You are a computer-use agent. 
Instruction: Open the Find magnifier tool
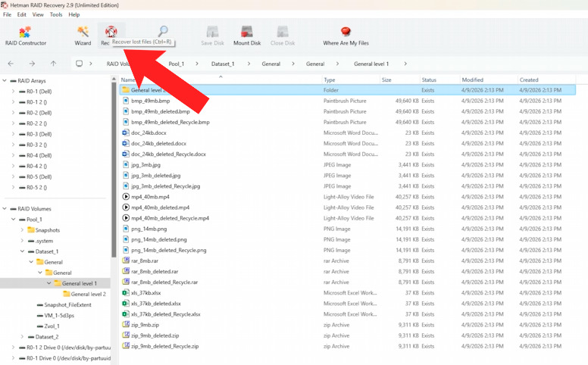click(x=163, y=31)
